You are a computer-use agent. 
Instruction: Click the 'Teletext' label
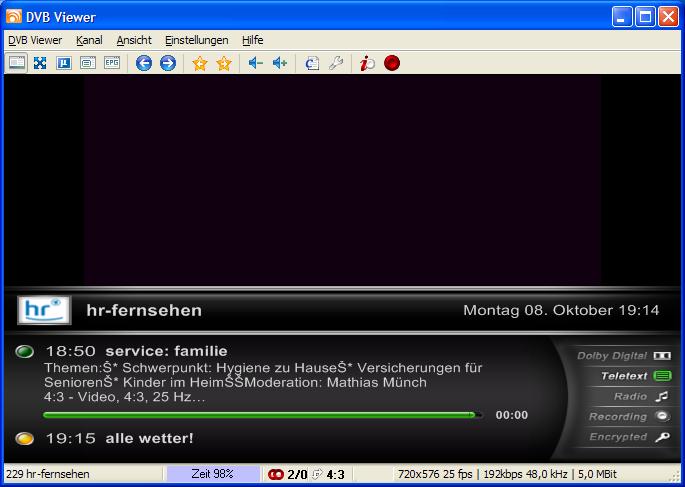[x=624, y=376]
